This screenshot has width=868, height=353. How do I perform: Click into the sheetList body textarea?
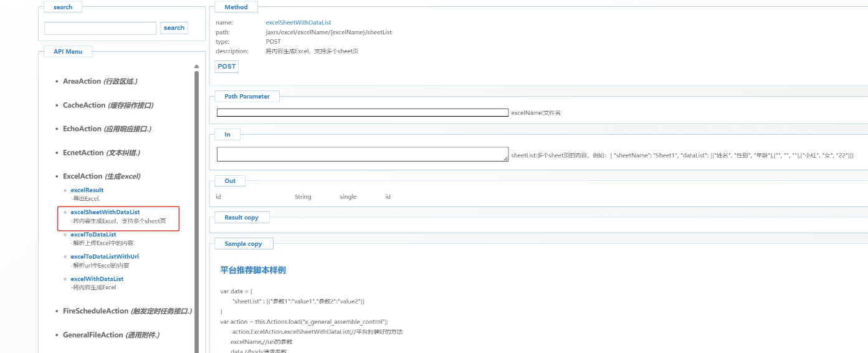361,154
